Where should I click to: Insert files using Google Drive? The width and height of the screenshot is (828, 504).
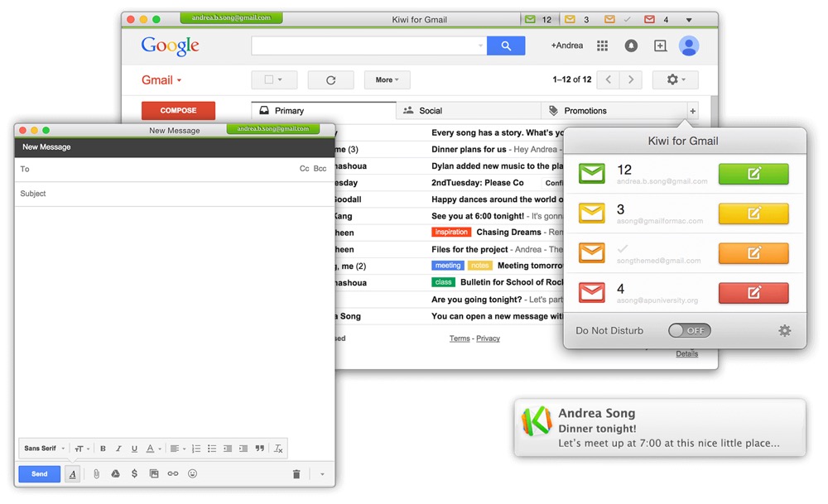(x=115, y=474)
